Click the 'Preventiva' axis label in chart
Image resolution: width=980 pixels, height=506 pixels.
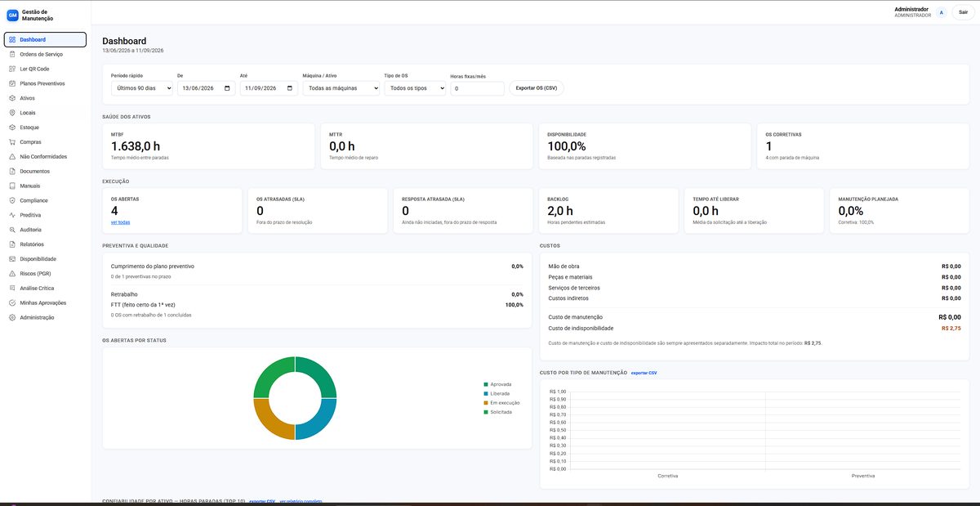point(863,475)
